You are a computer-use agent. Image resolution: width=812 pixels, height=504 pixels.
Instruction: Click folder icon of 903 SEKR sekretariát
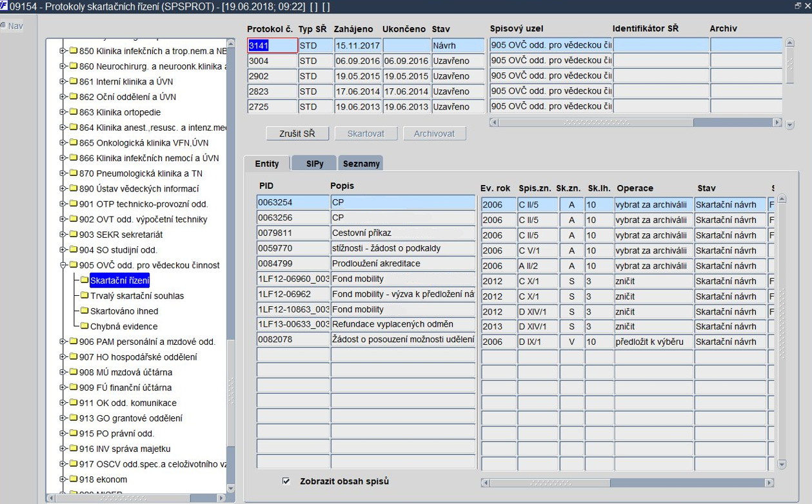[x=74, y=235]
